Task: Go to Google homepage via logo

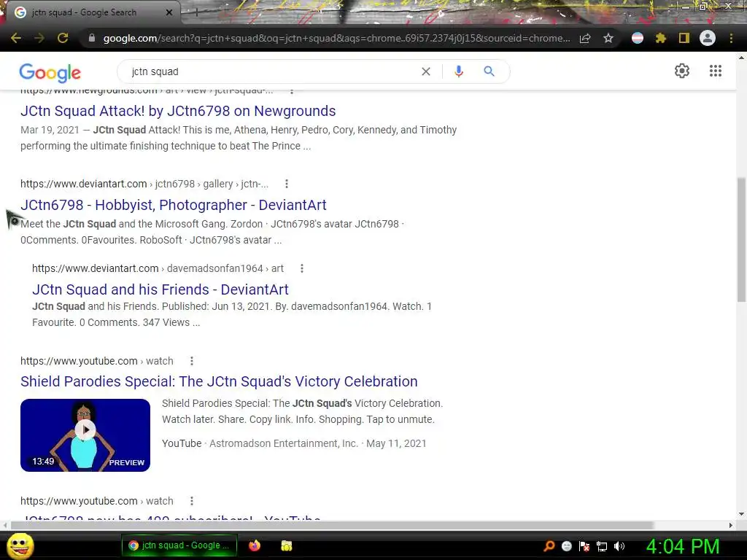Action: [50, 72]
